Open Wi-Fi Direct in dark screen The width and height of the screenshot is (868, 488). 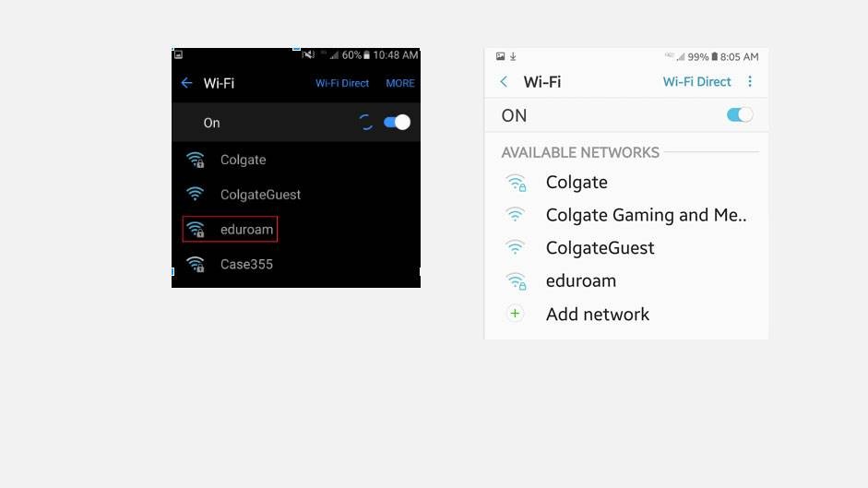coord(342,83)
